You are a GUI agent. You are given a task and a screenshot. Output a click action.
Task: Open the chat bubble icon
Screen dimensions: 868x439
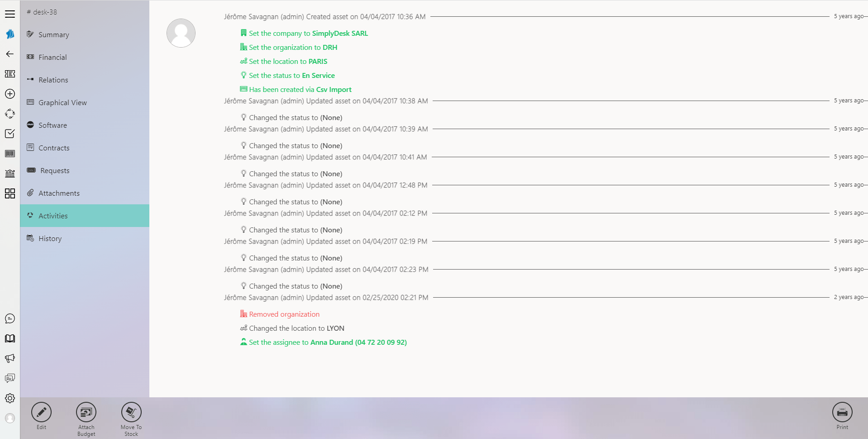[10, 318]
